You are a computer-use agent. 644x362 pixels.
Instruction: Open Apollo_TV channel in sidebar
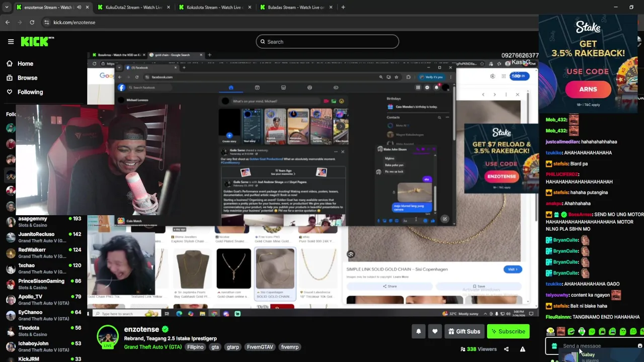point(43,300)
